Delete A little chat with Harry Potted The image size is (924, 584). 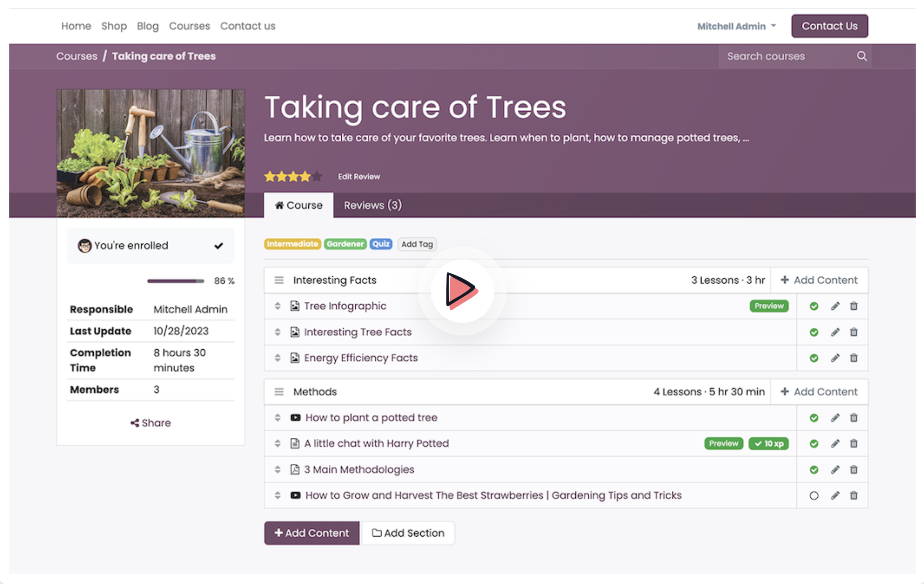(854, 443)
